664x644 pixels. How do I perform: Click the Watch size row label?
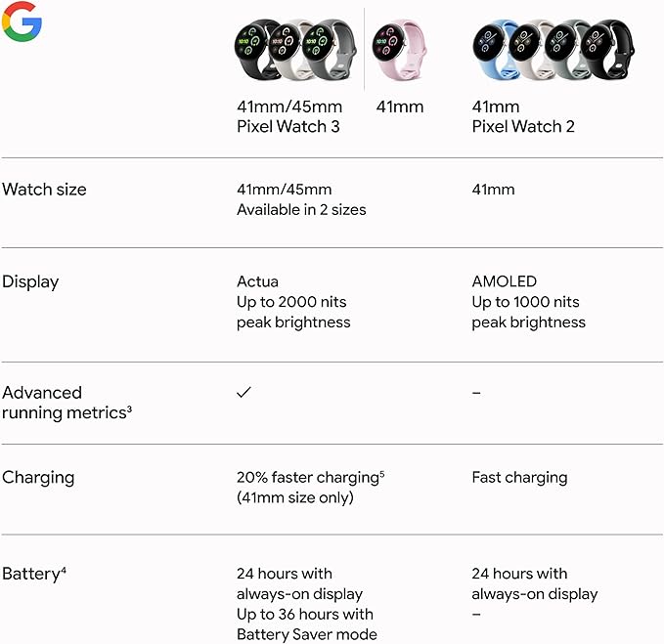click(44, 190)
